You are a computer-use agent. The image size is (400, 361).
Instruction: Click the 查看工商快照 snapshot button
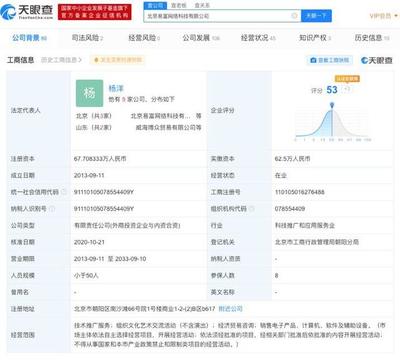pos(330,60)
